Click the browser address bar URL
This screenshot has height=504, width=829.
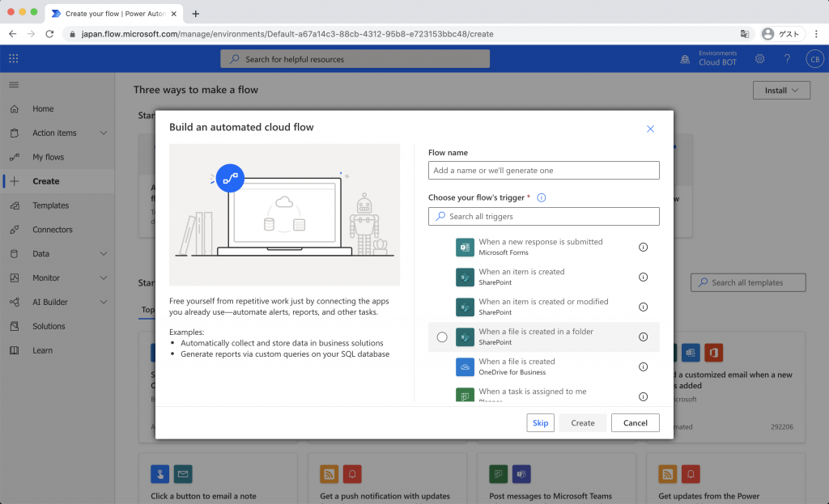[x=287, y=34]
